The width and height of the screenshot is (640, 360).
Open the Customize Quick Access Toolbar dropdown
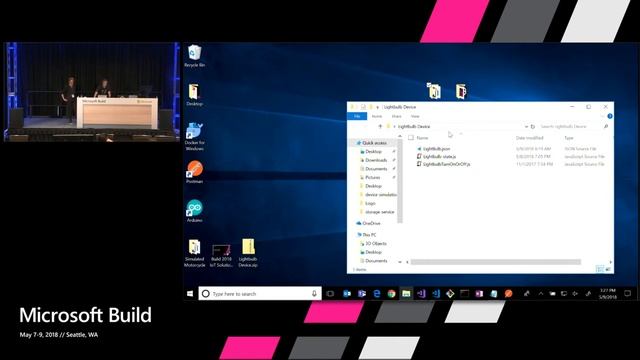click(x=378, y=107)
